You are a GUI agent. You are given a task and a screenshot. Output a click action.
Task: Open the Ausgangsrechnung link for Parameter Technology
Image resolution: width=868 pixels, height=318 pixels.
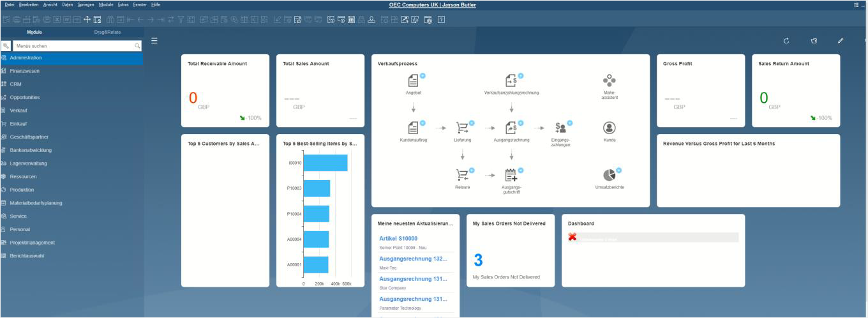click(413, 299)
